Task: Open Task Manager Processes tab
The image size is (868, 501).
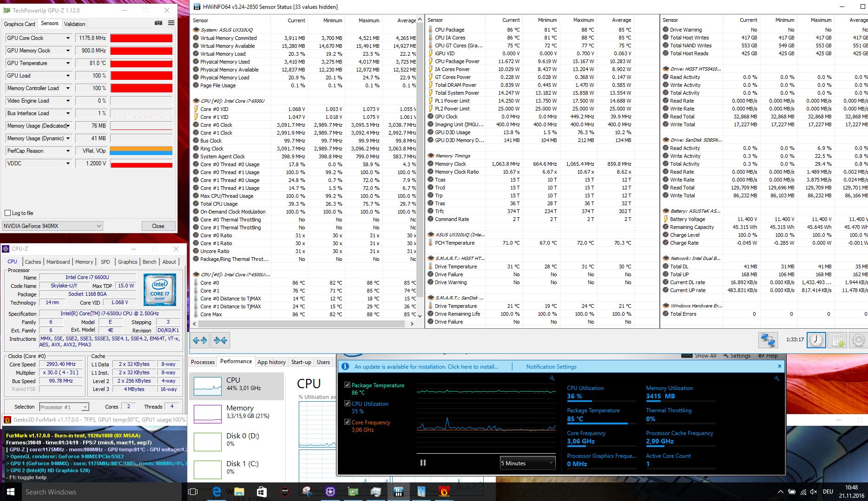Action: click(203, 362)
